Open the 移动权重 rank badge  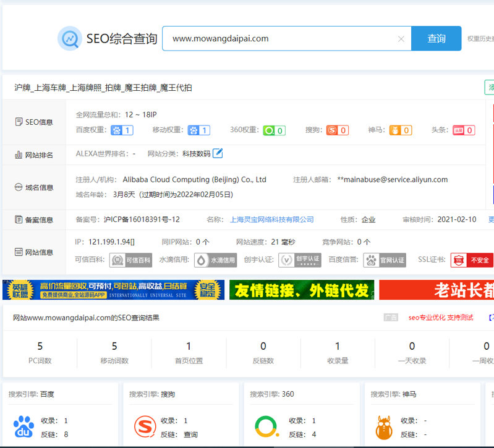click(198, 130)
